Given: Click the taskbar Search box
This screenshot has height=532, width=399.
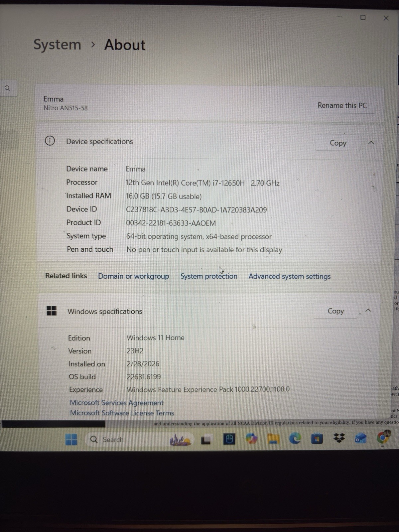Looking at the screenshot, I should point(139,440).
